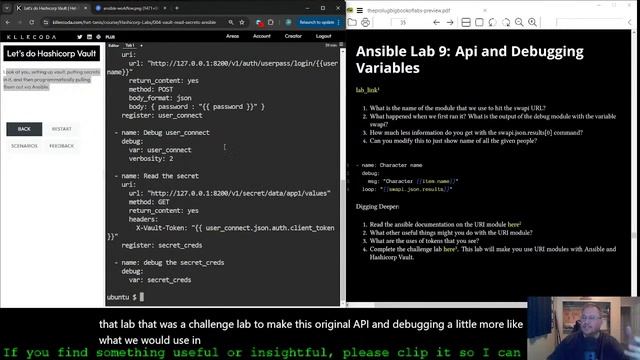
Task: Open the Killercoda Twitter link
Action: pyautogui.click(x=80, y=37)
